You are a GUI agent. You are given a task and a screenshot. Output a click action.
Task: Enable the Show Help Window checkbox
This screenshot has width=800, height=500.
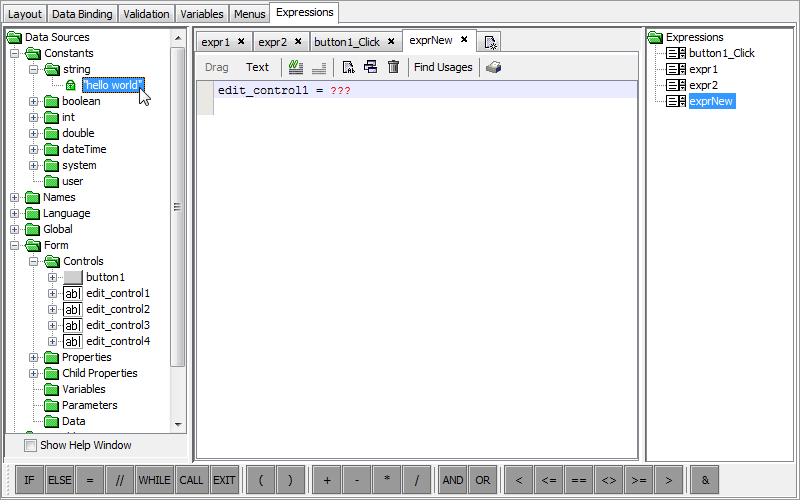pos(30,445)
